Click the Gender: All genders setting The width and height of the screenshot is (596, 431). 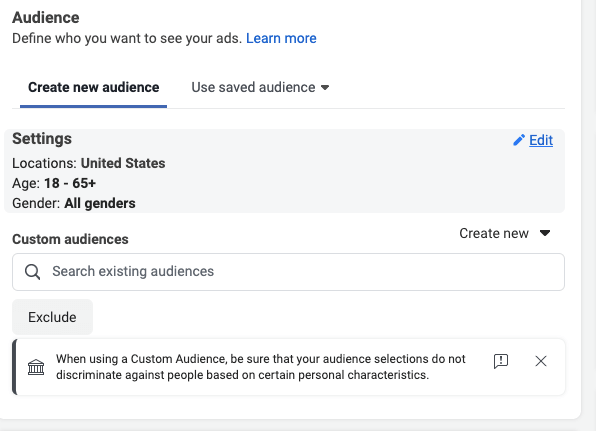74,204
